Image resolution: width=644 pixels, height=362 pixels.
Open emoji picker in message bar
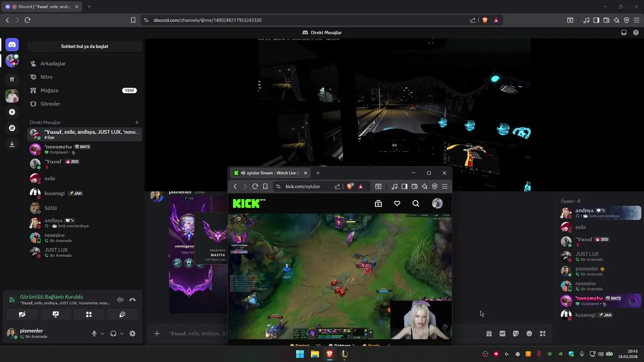click(529, 333)
